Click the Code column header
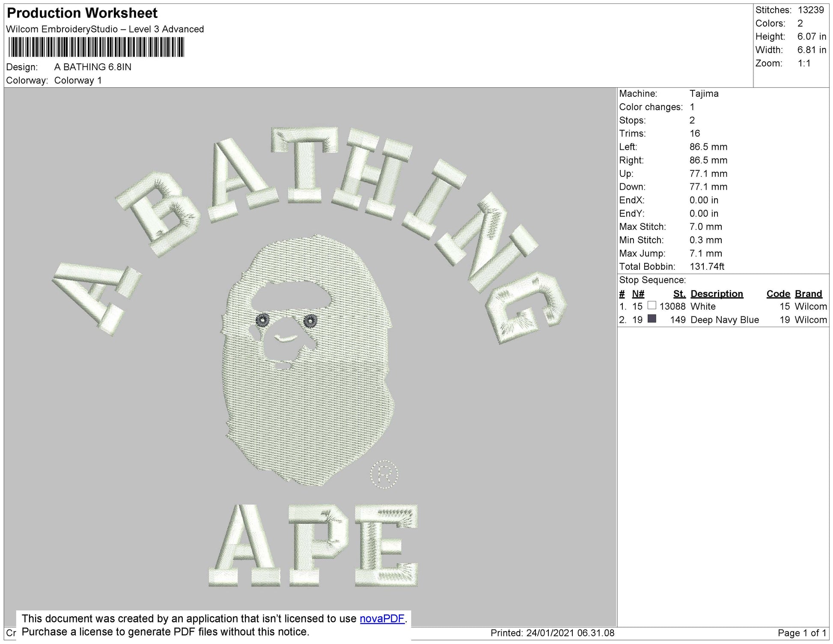Image resolution: width=833 pixels, height=644 pixels. click(778, 294)
